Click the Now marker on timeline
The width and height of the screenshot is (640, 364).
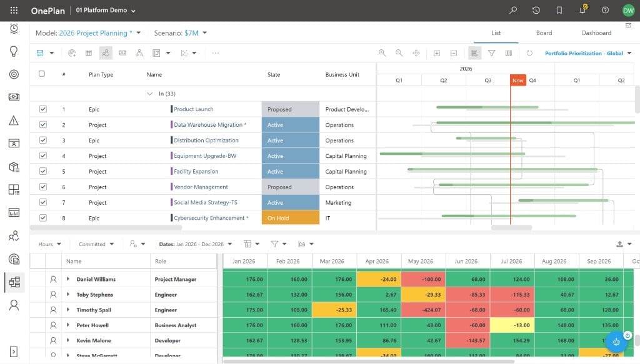coord(518,81)
